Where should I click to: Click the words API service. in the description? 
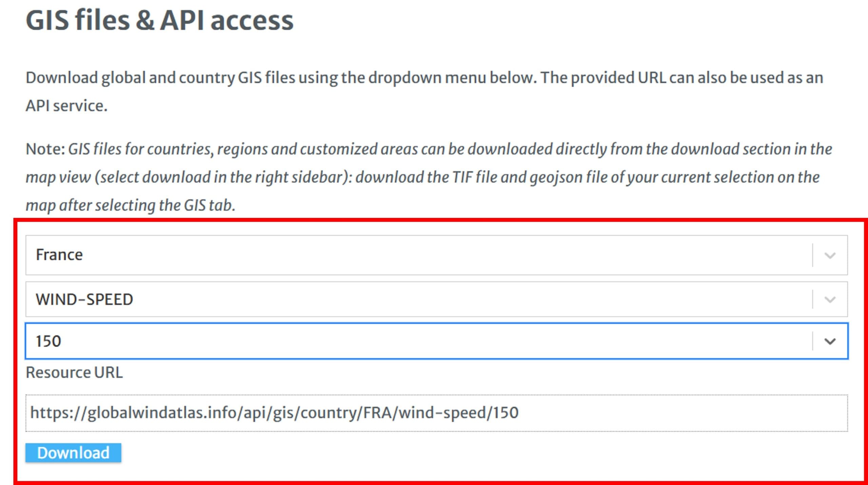[x=66, y=106]
